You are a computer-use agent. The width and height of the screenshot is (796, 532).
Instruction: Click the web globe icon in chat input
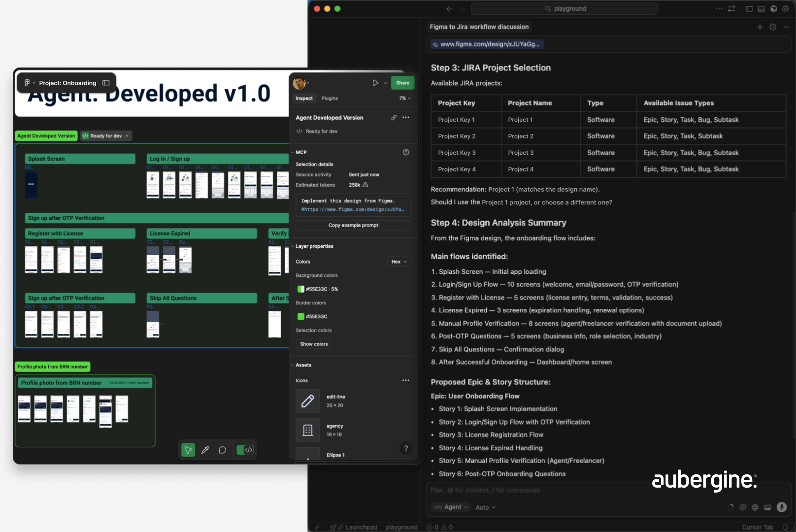[x=755, y=507]
